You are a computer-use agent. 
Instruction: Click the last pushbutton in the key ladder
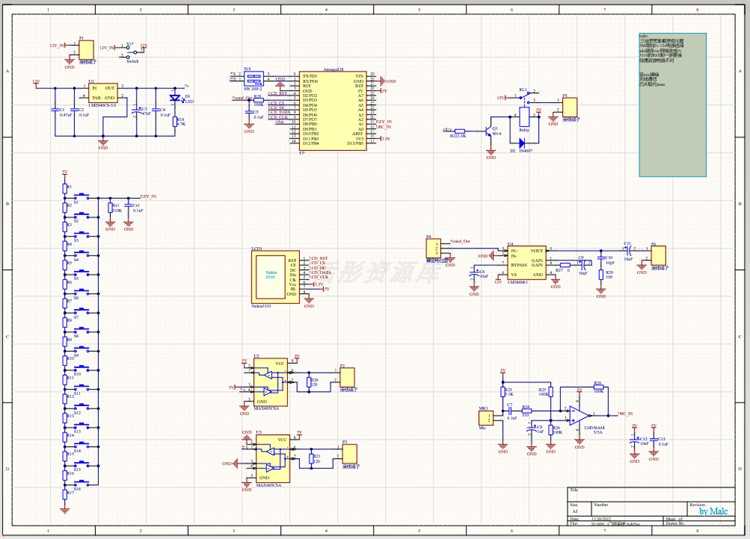pos(83,482)
